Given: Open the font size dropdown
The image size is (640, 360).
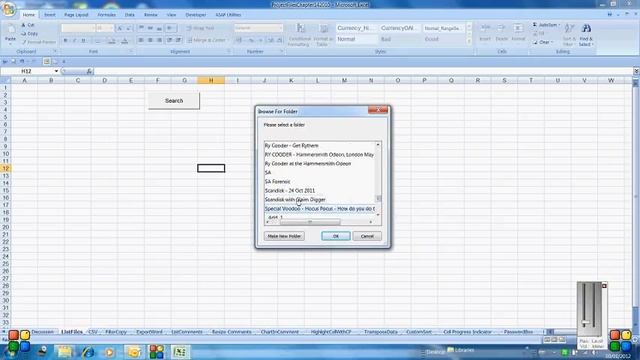Looking at the screenshot, I should pyautogui.click(x=111, y=28).
